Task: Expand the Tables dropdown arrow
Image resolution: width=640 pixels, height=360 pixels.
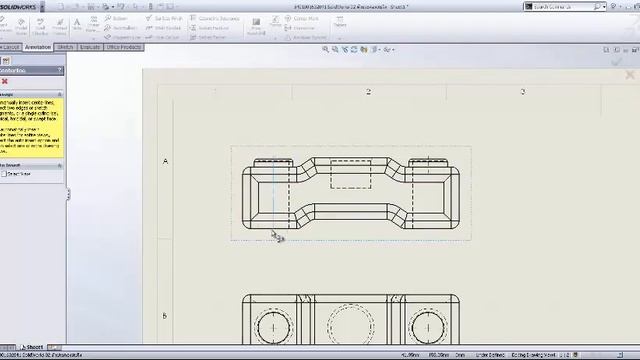Action: pyautogui.click(x=340, y=38)
